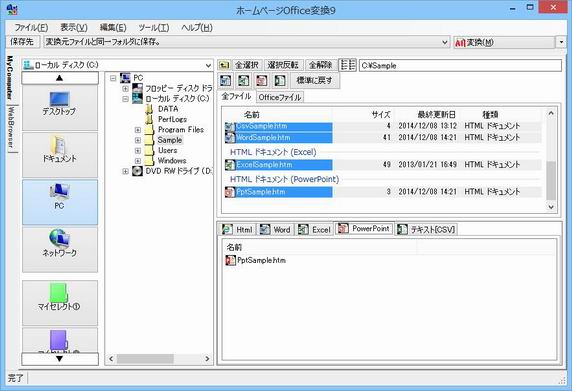572x391 pixels.
Task: Click the PptSample.htm icon in upper list
Action: (230, 192)
